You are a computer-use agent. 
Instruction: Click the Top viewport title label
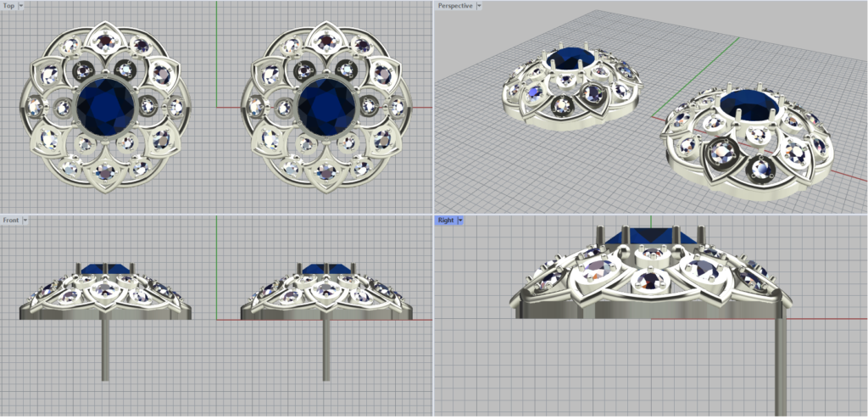pos(8,6)
